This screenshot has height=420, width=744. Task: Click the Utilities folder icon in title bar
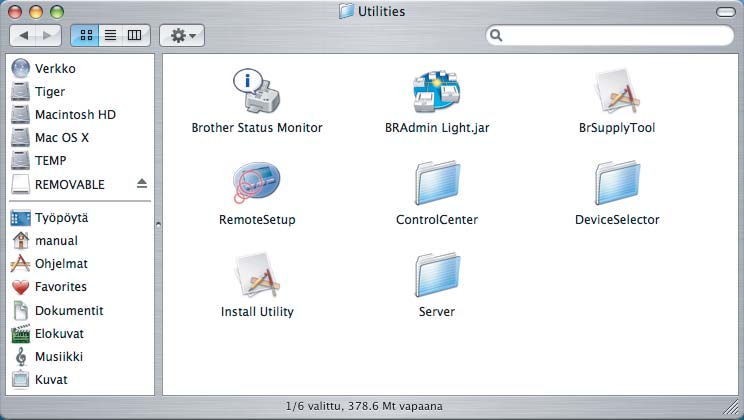pos(346,11)
